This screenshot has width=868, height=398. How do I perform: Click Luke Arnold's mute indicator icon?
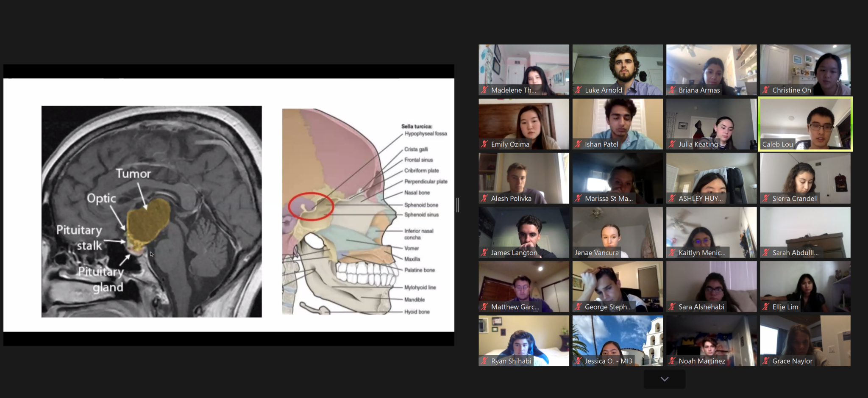coord(578,90)
